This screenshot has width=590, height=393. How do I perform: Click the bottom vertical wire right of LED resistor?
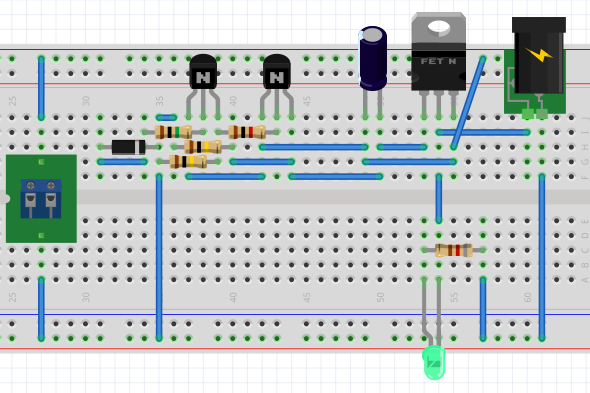483,309
